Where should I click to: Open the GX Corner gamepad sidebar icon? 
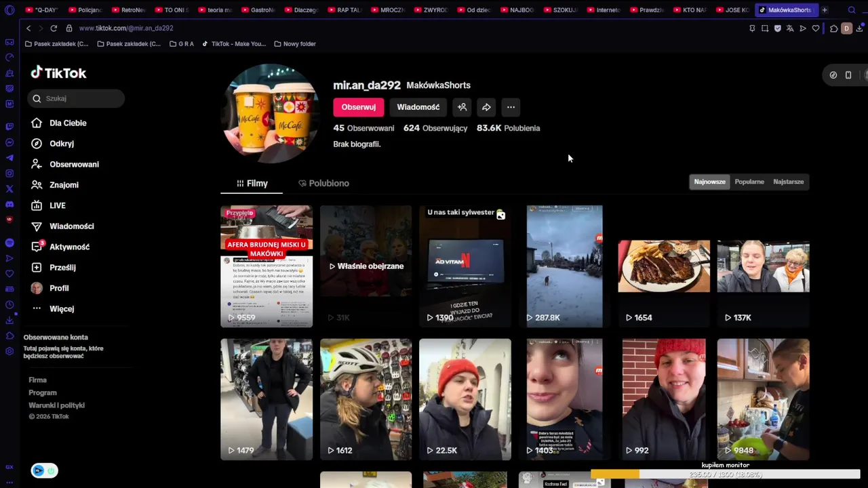click(9, 42)
